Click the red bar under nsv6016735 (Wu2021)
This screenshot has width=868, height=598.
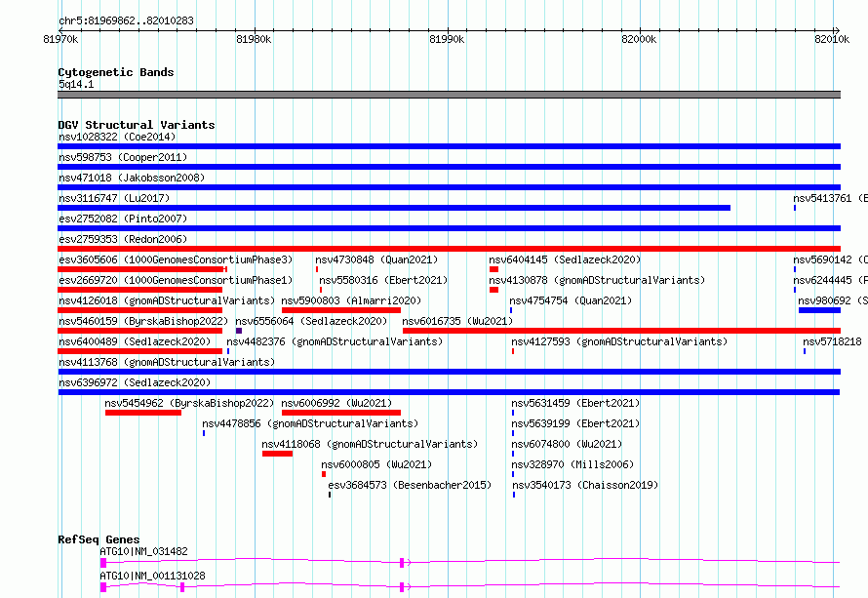click(621, 331)
